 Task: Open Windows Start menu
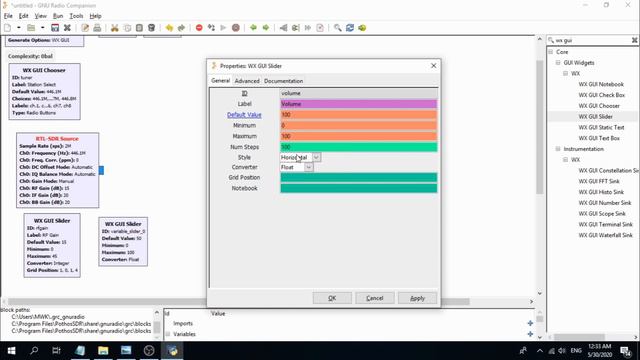pos(11,351)
